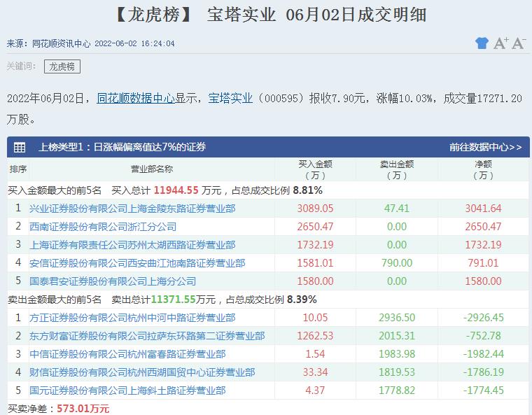Image resolution: width=532 pixels, height=415 pixels.
Task: Open 方正证券杭州中河中路证券营业部 link
Action: pos(132,318)
